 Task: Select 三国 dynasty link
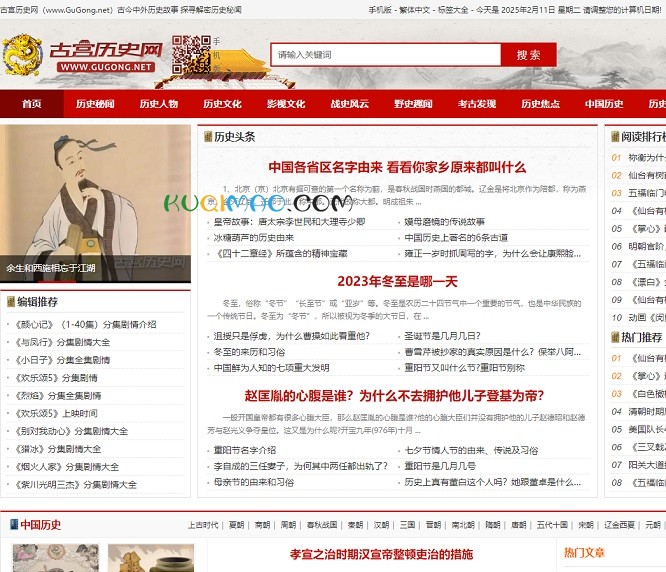coord(407,525)
